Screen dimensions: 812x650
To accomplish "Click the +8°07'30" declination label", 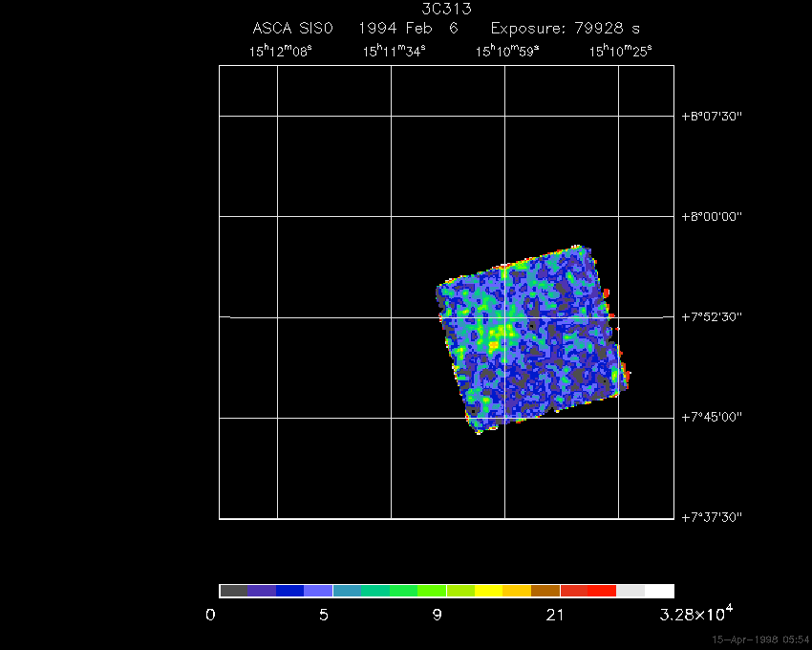I will click(712, 116).
